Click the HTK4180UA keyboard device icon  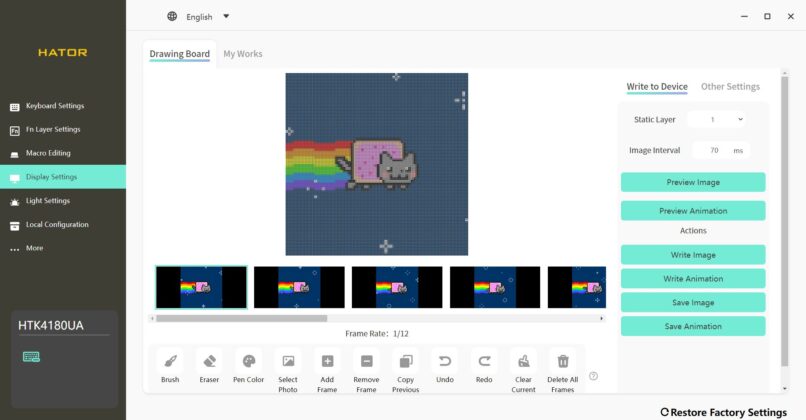click(31, 357)
